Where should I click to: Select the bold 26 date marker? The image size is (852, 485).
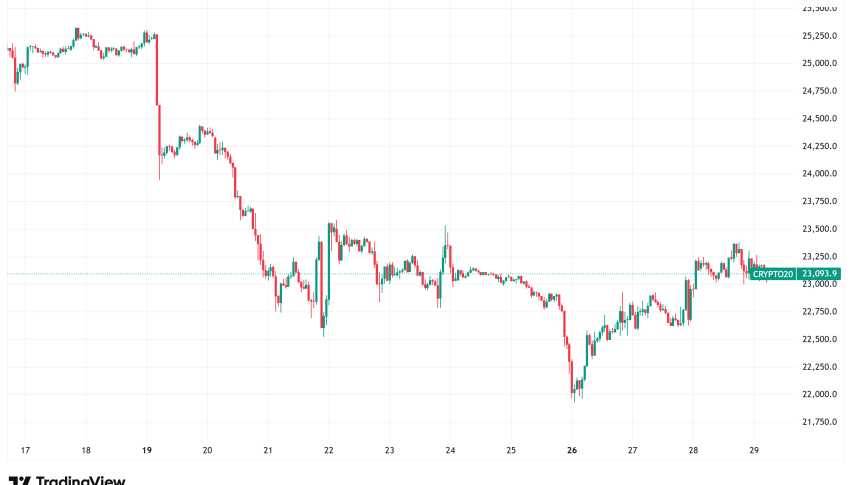pyautogui.click(x=571, y=451)
